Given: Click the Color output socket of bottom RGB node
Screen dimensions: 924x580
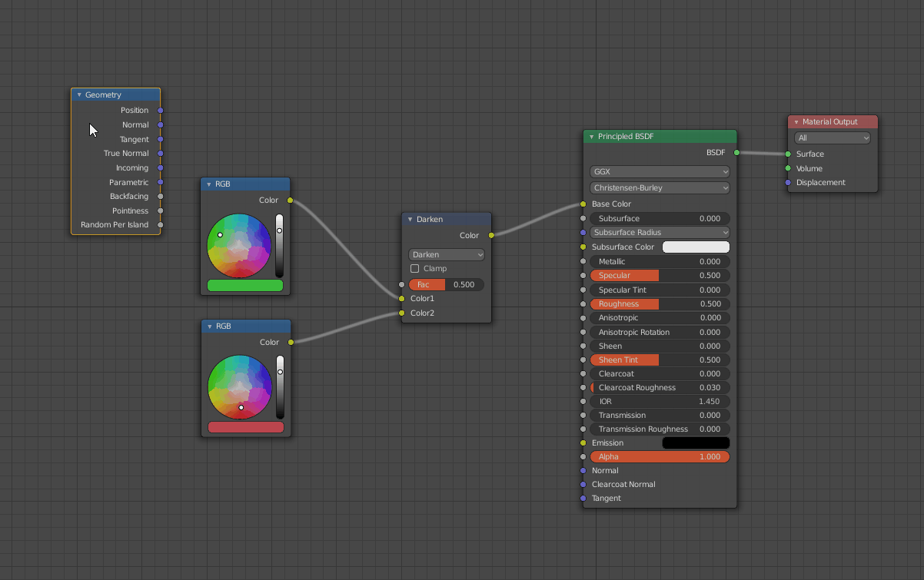Looking at the screenshot, I should 290,343.
